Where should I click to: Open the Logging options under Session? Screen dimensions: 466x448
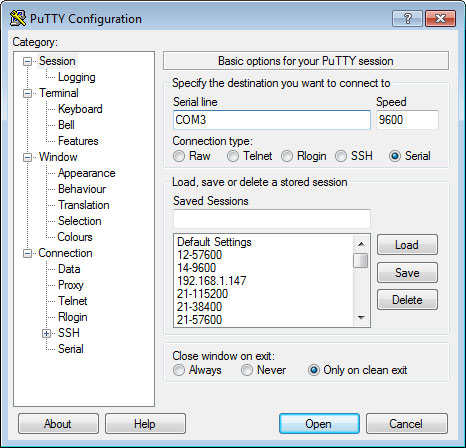click(77, 77)
